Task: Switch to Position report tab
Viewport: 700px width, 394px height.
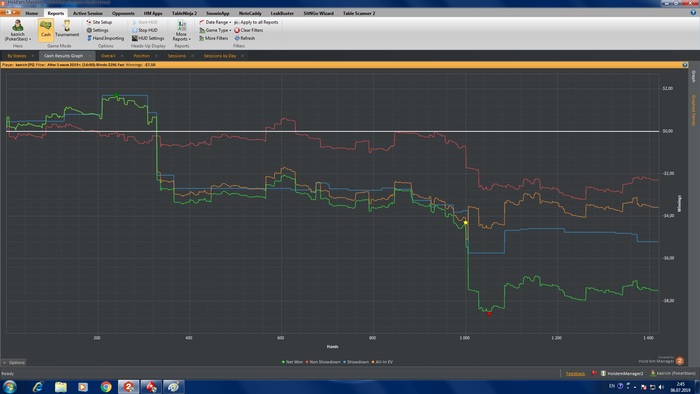Action: coord(142,56)
